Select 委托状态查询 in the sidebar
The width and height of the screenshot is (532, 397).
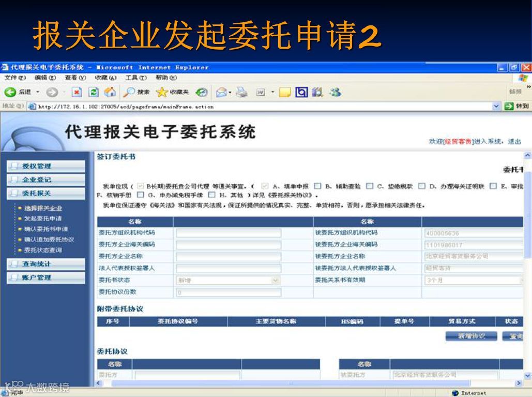tap(43, 250)
